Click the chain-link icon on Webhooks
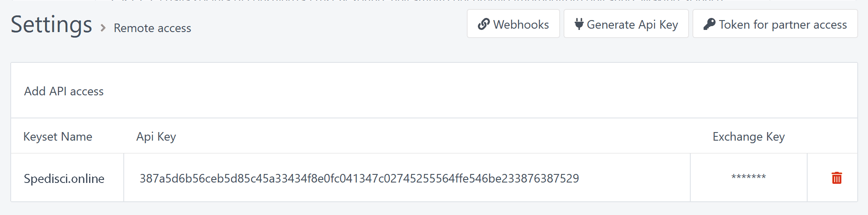Screen dimensions: 868x215 click(483, 24)
